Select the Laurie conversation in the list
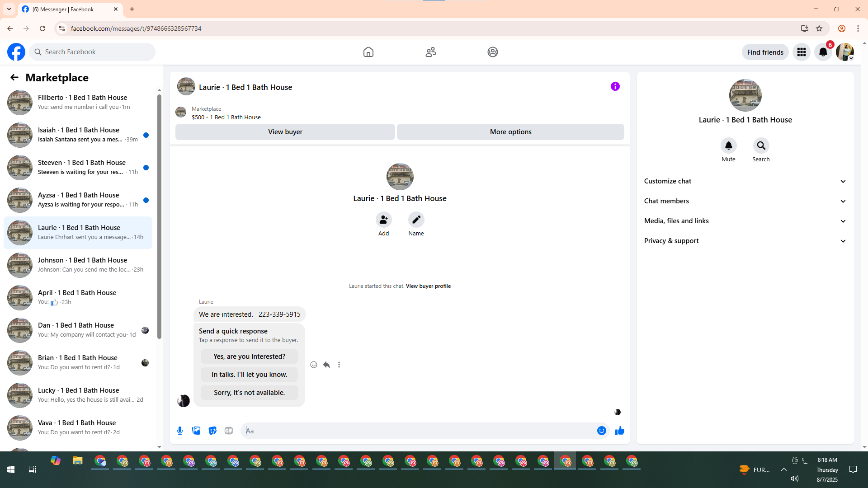 [x=78, y=232]
